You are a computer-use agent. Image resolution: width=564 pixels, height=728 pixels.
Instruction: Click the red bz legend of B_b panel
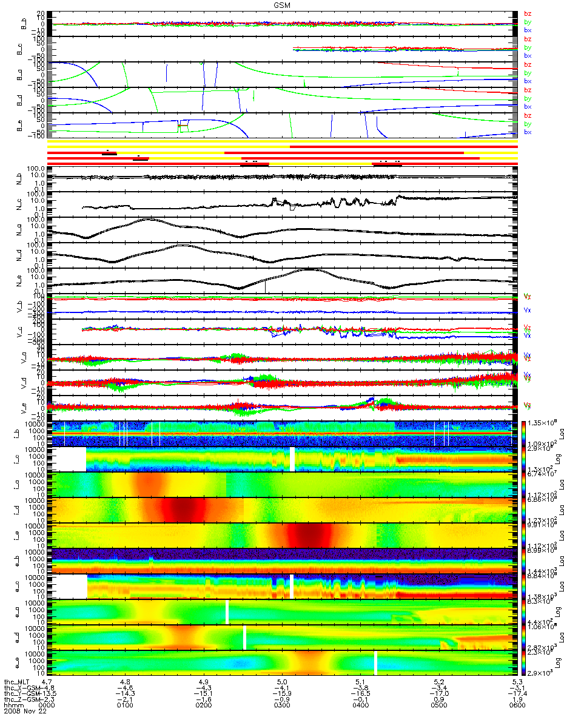click(x=528, y=13)
